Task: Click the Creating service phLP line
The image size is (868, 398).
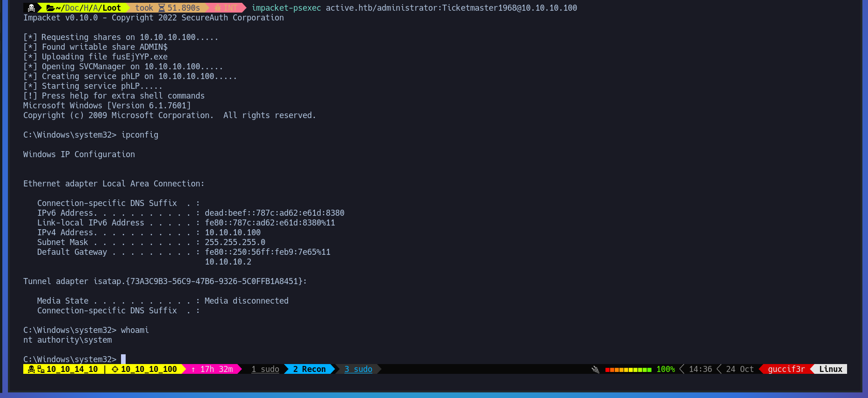Action: click(x=130, y=76)
